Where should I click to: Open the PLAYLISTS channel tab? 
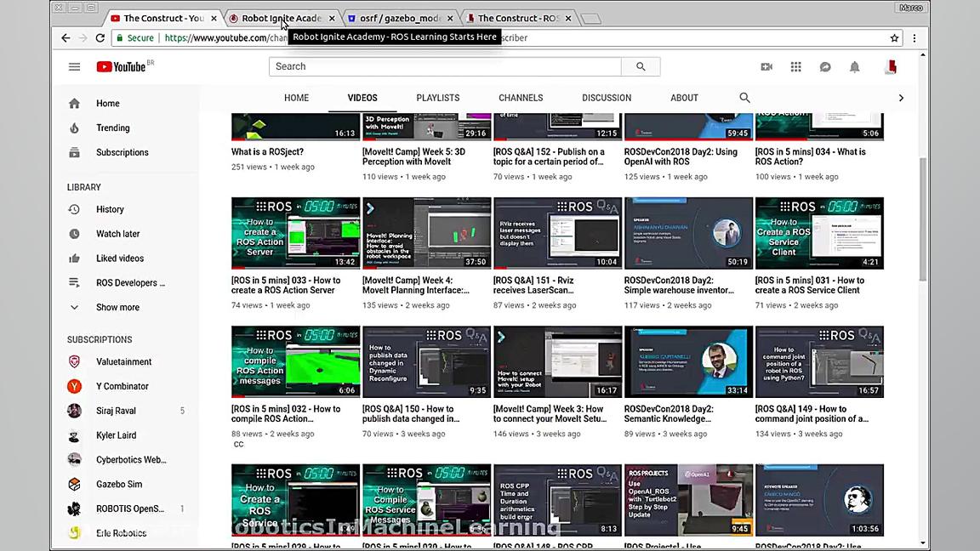click(x=438, y=98)
